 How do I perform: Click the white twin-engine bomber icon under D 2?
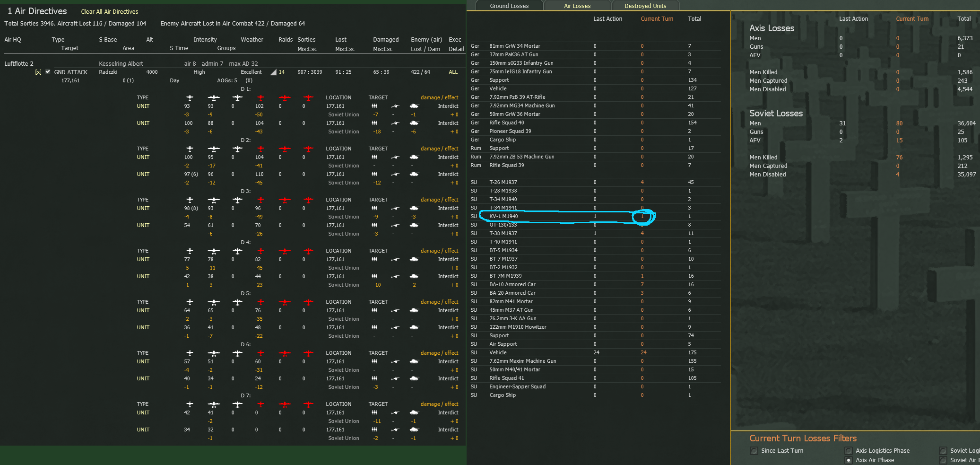[x=214, y=149]
